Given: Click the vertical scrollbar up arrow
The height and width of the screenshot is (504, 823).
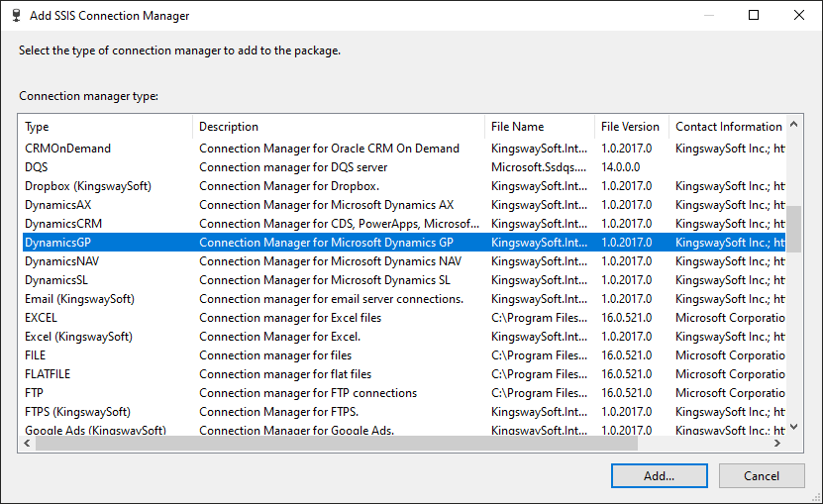Looking at the screenshot, I should tap(793, 125).
